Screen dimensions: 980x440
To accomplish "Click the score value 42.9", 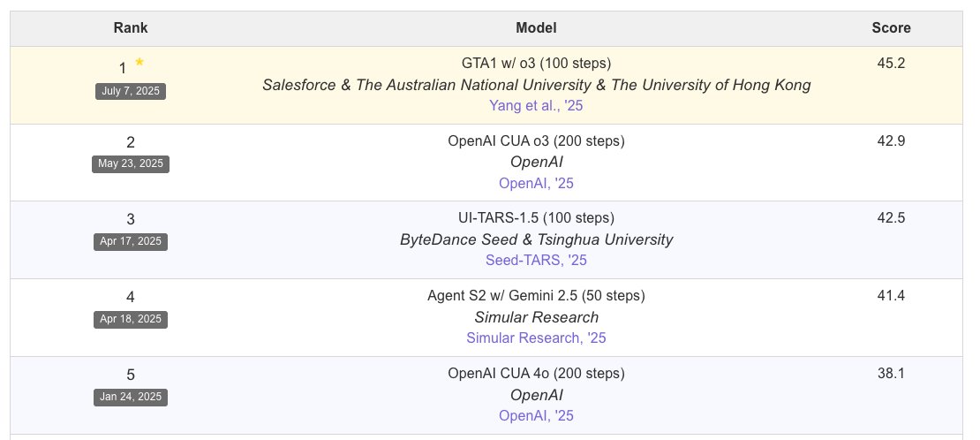I will coord(891,140).
